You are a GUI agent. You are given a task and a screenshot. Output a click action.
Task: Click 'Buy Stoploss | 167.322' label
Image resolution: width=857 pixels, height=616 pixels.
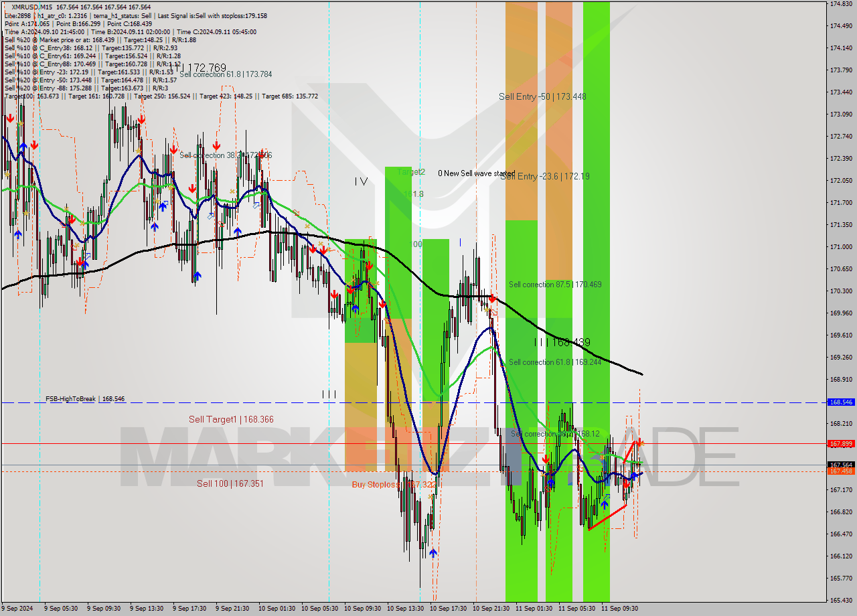coord(394,484)
